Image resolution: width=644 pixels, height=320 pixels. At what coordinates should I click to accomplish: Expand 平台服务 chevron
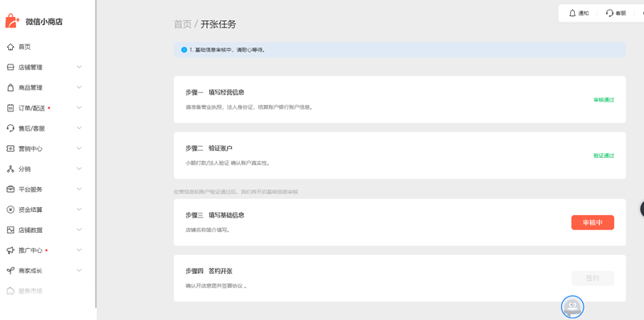point(79,189)
